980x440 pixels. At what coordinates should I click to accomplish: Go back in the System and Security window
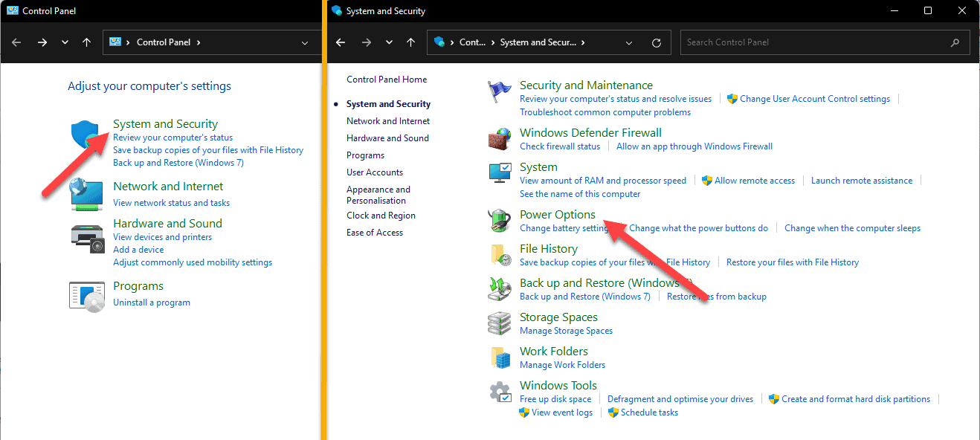(x=341, y=43)
